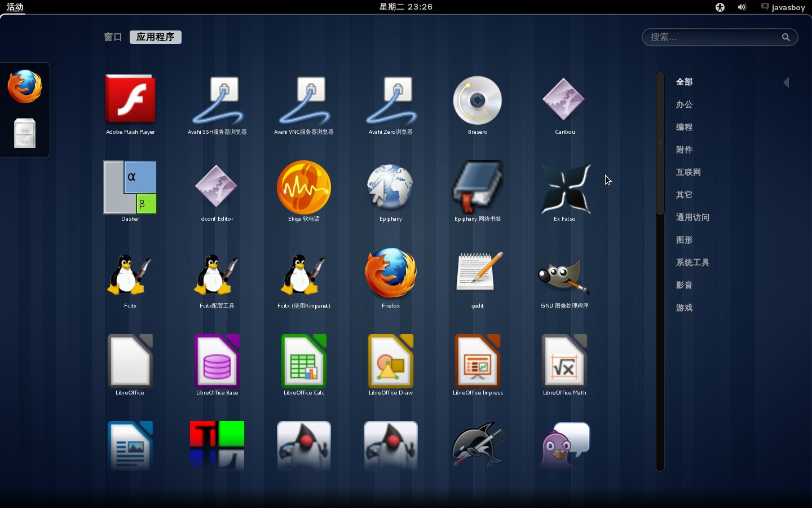This screenshot has height=508, width=812.
Task: Open the accessibility menu in top bar
Action: [720, 7]
